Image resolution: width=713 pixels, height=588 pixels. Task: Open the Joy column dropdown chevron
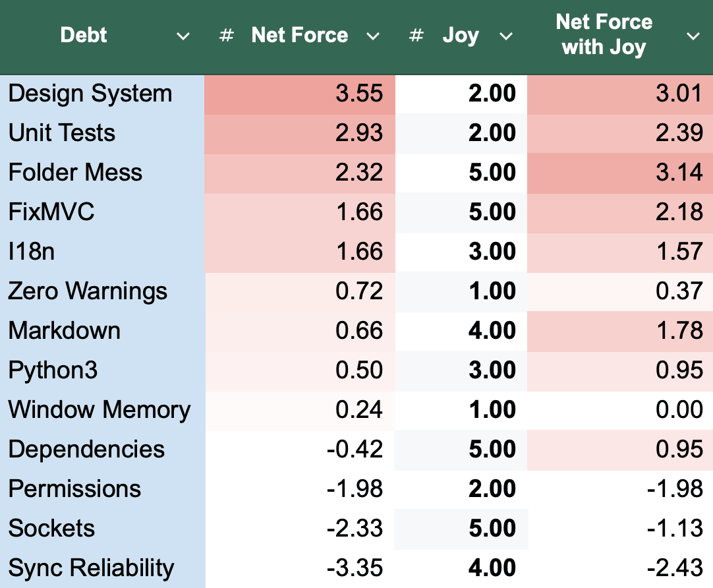(506, 36)
